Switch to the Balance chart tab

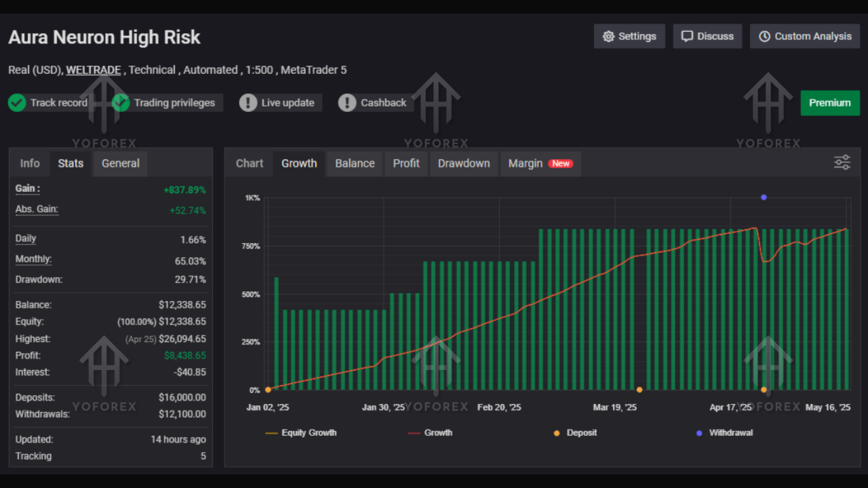(x=354, y=163)
